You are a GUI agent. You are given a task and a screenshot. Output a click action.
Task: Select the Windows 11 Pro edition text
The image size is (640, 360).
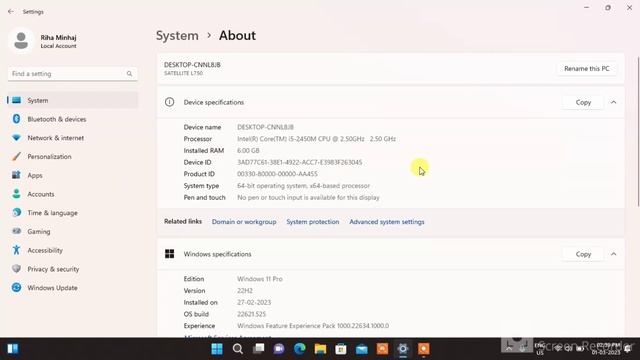pos(260,279)
